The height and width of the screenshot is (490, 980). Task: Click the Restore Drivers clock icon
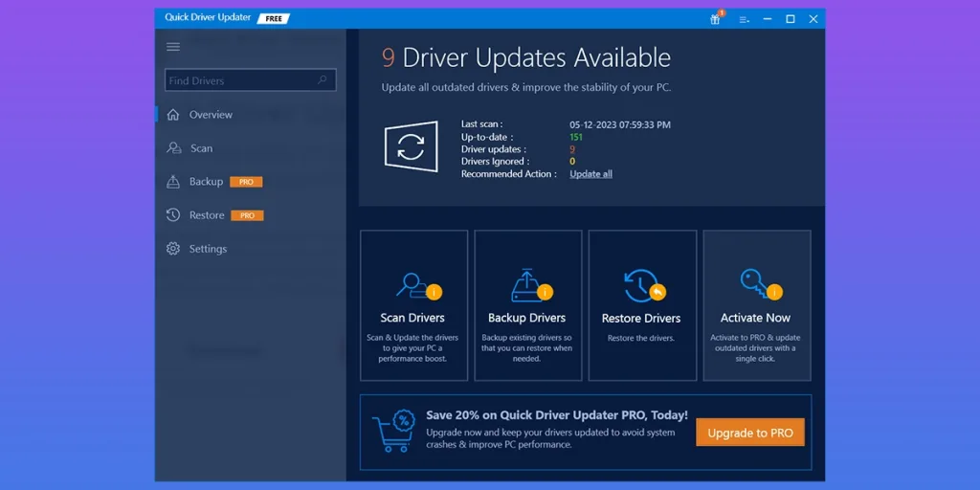(641, 285)
